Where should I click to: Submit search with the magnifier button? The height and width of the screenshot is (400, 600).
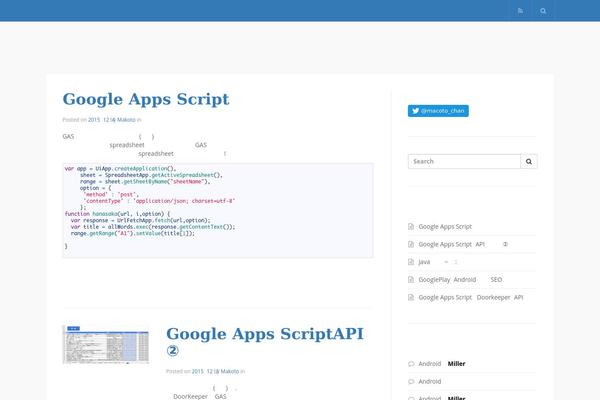tap(529, 162)
